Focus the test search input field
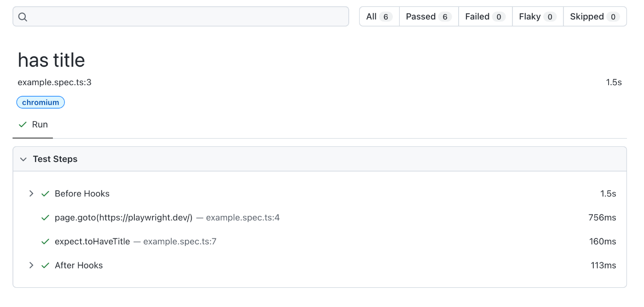The height and width of the screenshot is (307, 644). (x=181, y=17)
